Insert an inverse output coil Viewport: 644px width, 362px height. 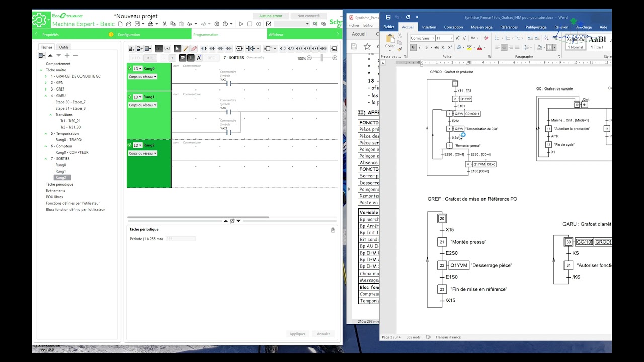(291, 49)
